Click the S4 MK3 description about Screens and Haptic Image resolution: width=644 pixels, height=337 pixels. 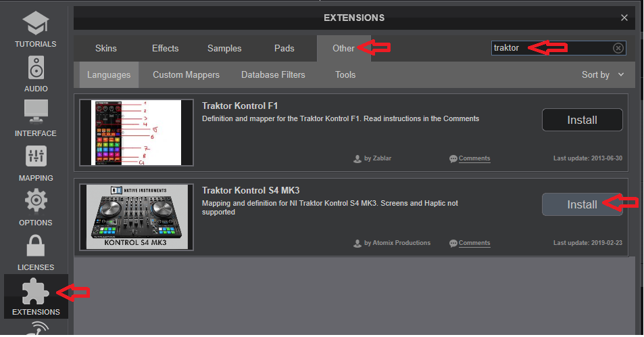(x=330, y=208)
